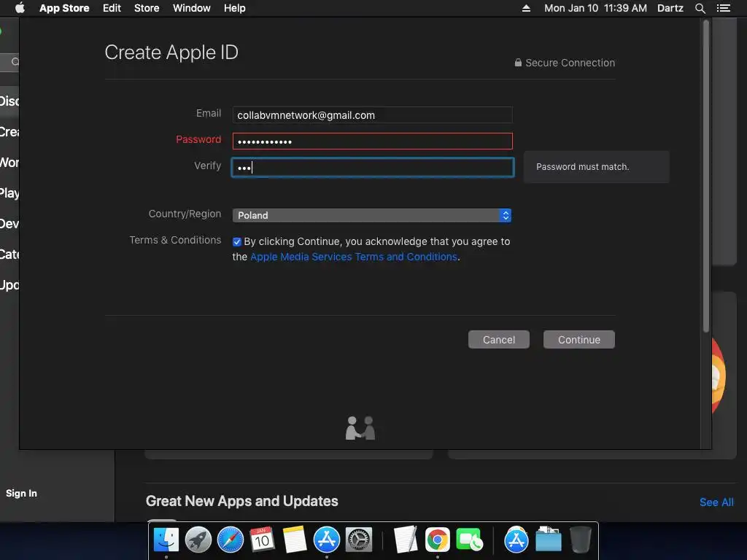The image size is (747, 560).
Task: Open the Downloads folder in dock
Action: [549, 540]
